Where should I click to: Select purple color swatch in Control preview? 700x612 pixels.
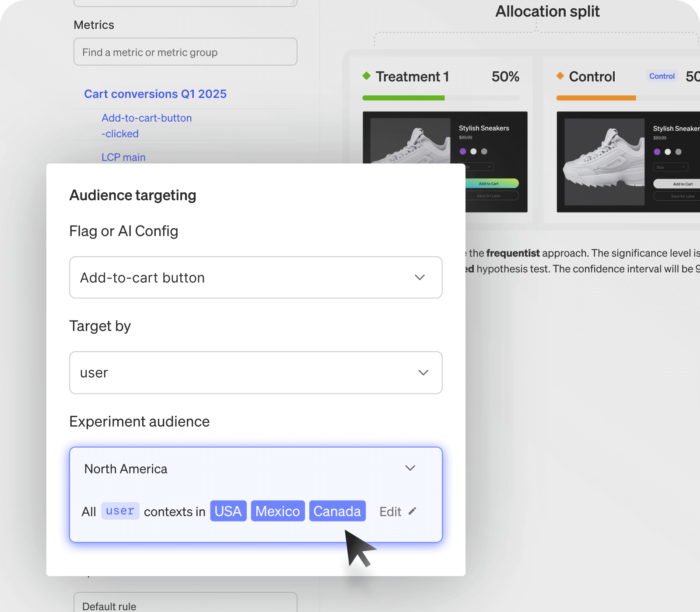click(657, 152)
